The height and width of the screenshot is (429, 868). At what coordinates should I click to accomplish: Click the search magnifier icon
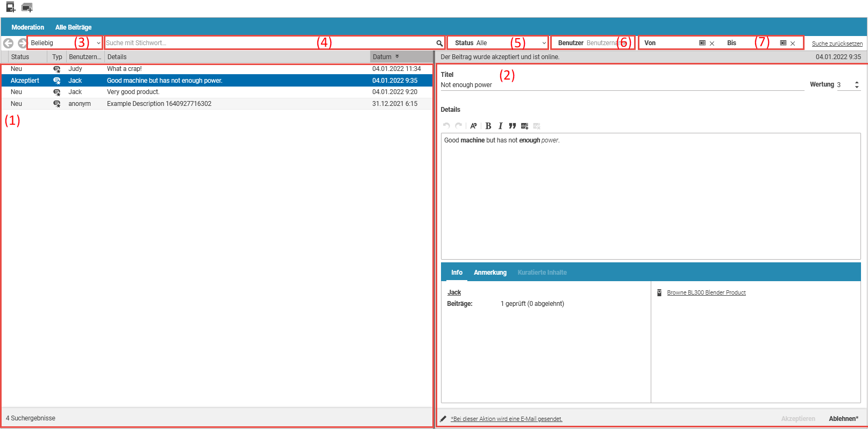[x=439, y=43]
